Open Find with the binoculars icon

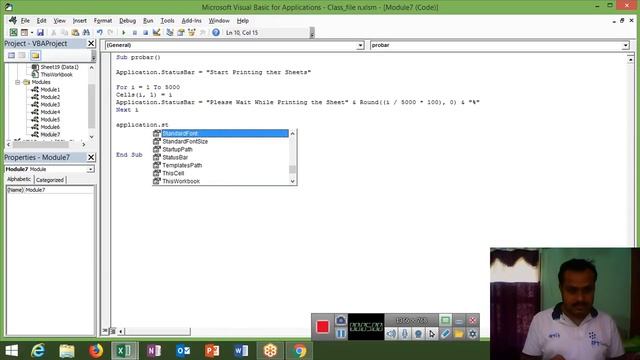(86, 32)
